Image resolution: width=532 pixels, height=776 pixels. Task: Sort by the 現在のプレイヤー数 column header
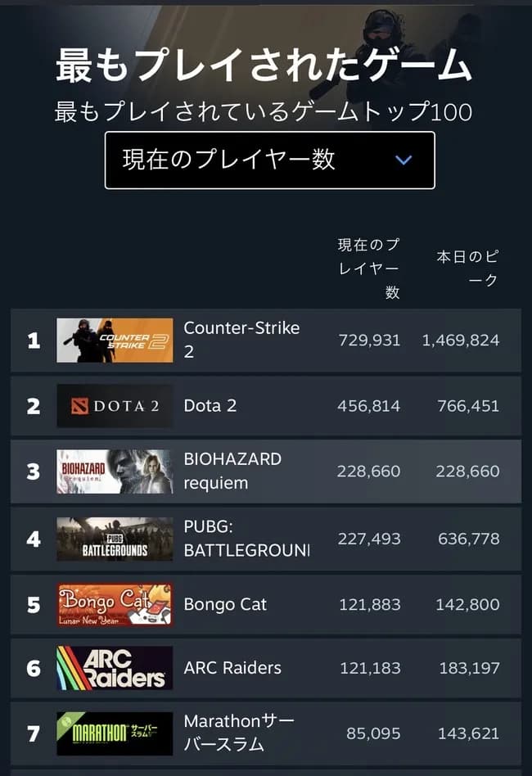[369, 268]
